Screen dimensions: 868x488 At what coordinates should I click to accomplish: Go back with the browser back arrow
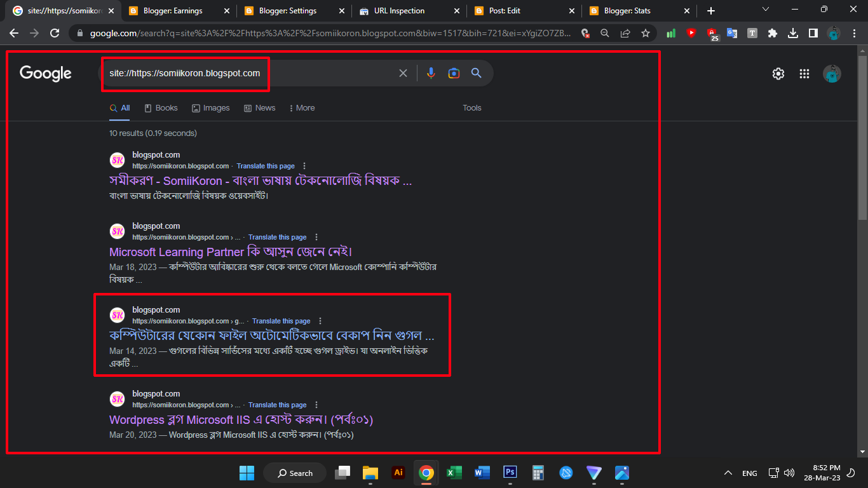(14, 33)
